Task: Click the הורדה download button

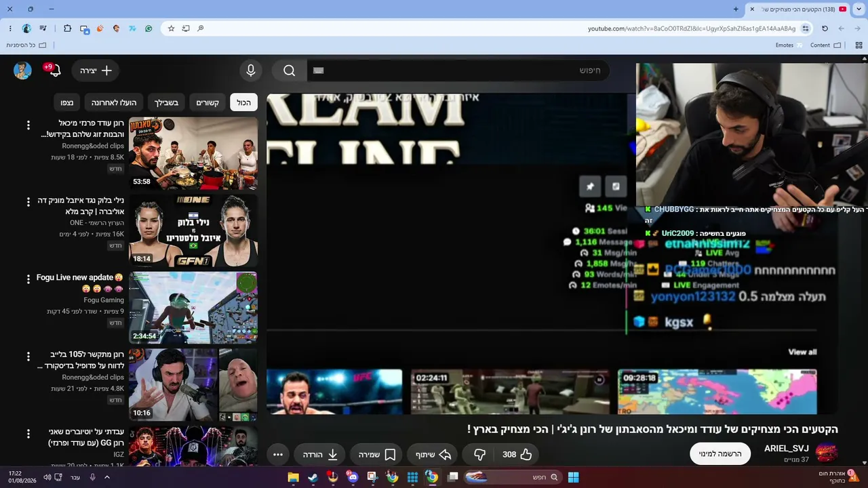Action: tap(321, 455)
